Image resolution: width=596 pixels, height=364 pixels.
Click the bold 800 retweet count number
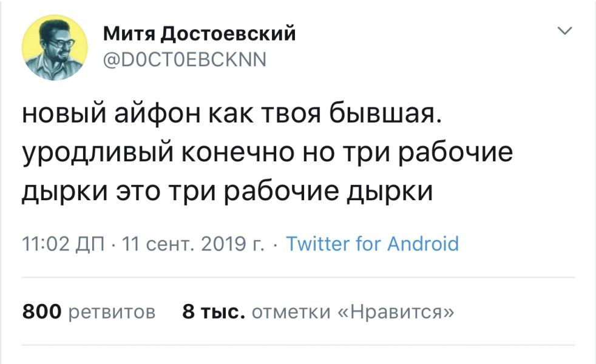(x=42, y=312)
